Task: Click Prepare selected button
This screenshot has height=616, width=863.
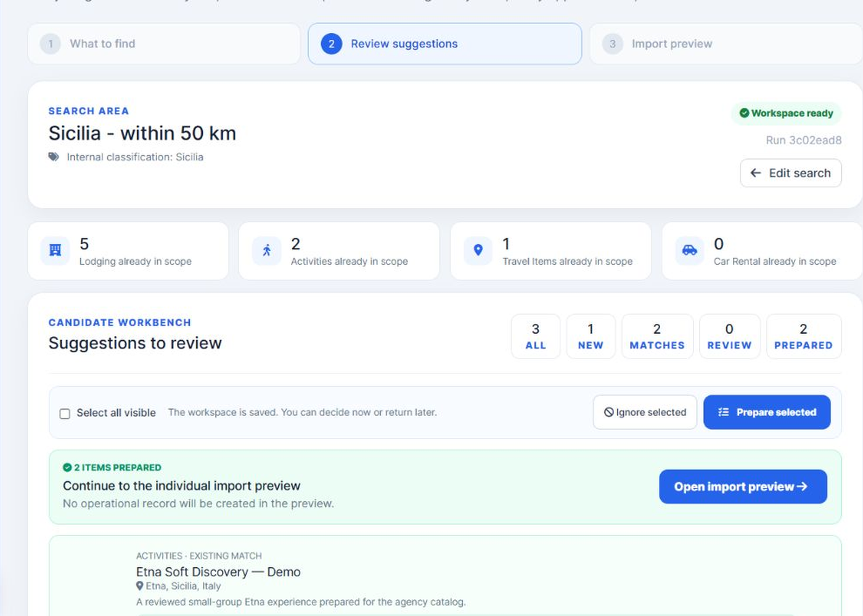Action: [767, 412]
